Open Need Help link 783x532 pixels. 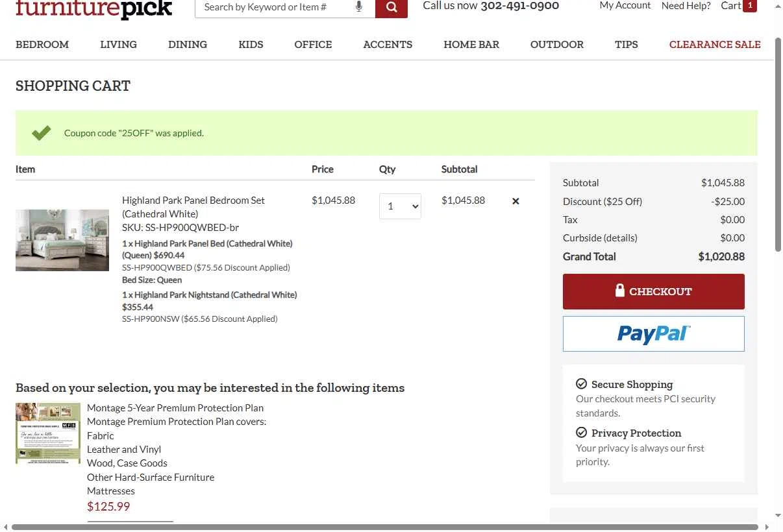[x=686, y=6]
